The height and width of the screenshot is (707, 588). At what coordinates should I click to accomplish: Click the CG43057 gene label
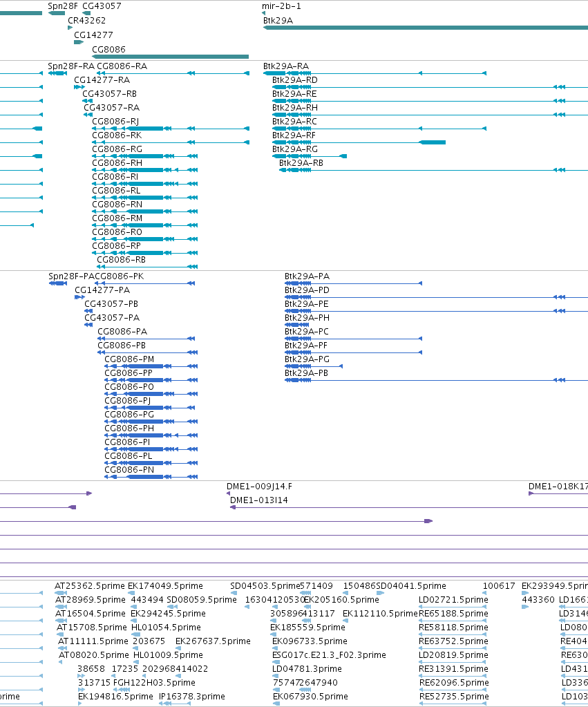(102, 6)
